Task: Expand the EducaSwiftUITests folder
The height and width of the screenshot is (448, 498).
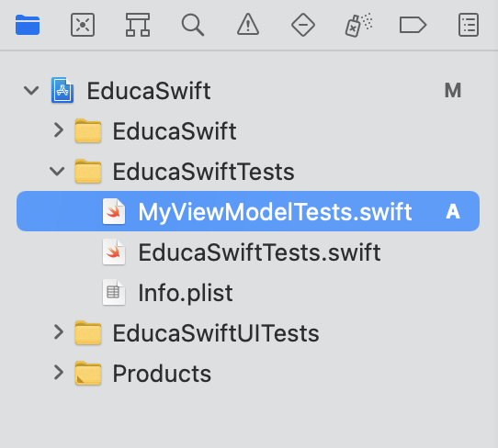Action: (x=59, y=332)
